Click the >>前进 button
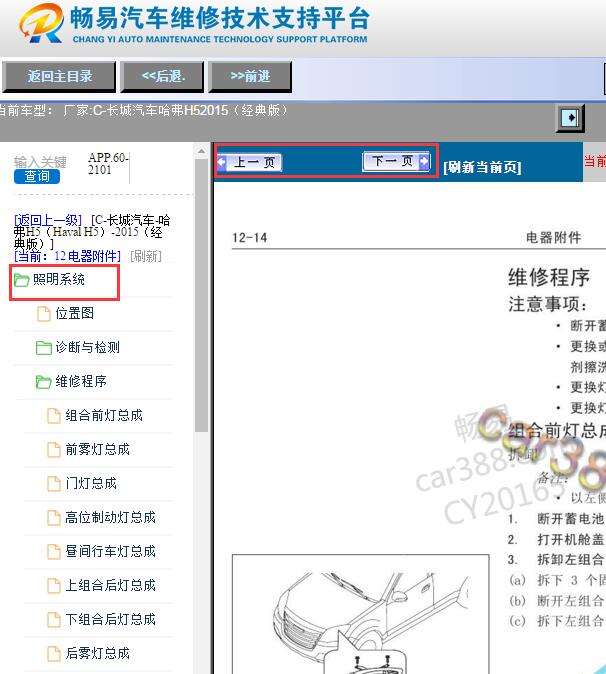Viewport: 606px width, 674px height. point(250,77)
